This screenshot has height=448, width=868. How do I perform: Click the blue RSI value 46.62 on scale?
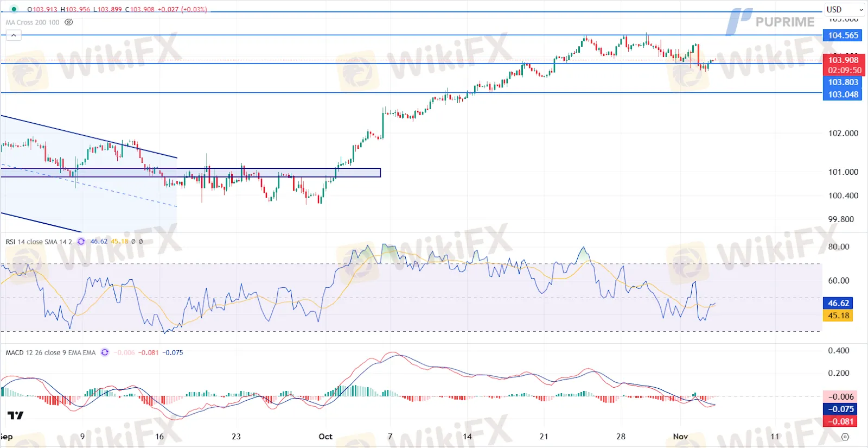[x=838, y=303]
